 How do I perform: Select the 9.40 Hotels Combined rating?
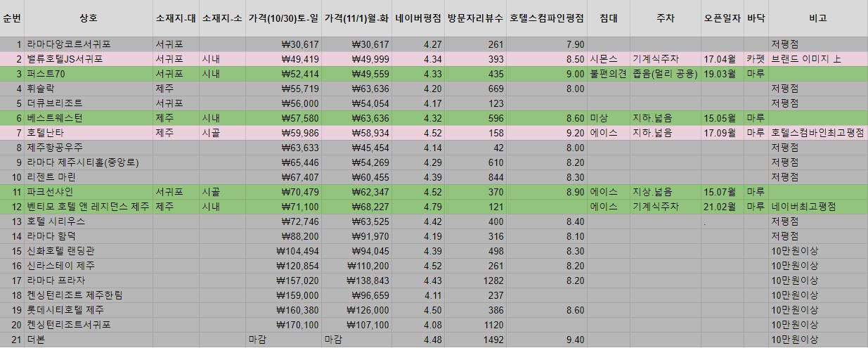547,340
